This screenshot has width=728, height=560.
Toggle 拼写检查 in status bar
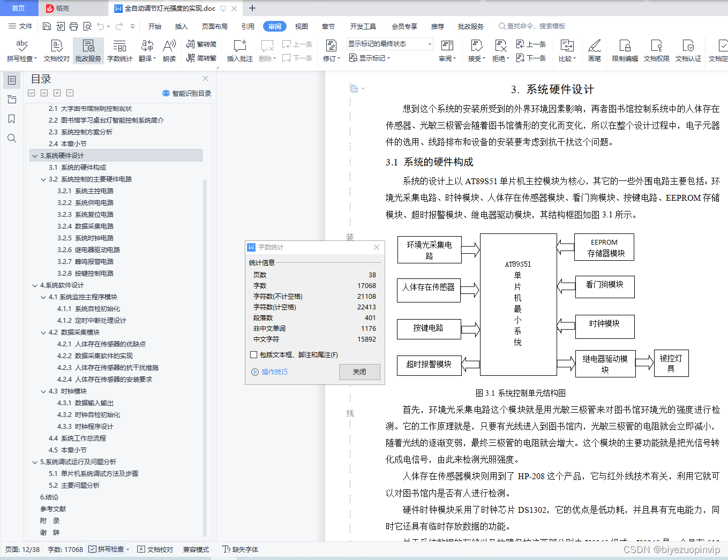pyautogui.click(x=109, y=549)
